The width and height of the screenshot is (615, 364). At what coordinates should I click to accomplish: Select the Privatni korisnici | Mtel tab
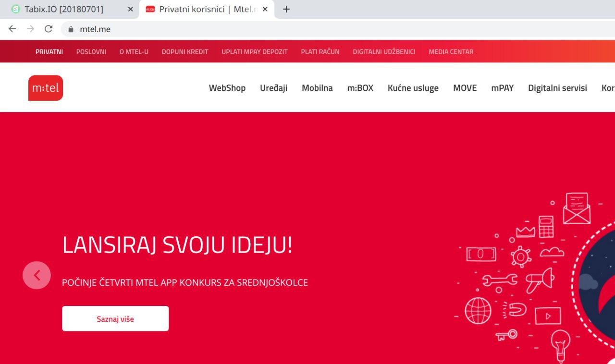click(x=208, y=9)
